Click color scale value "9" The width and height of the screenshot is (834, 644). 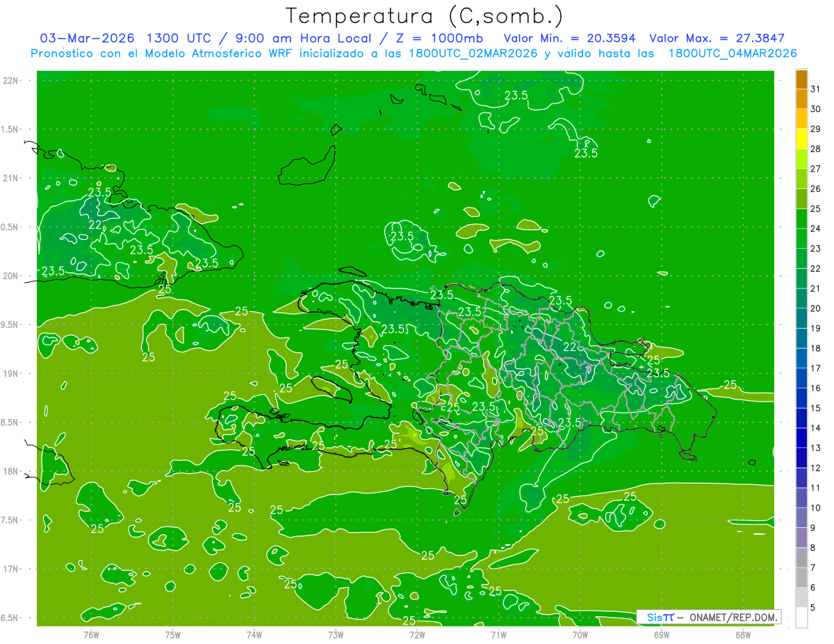(x=813, y=528)
